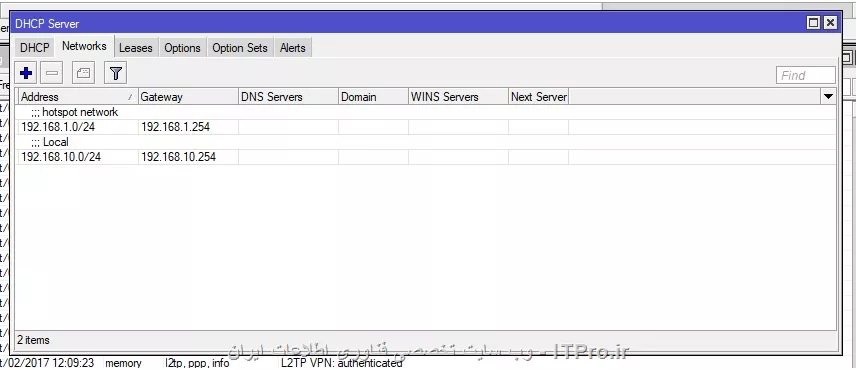Sort by the Gateway column header
The width and height of the screenshot is (856, 370).
[x=188, y=97]
